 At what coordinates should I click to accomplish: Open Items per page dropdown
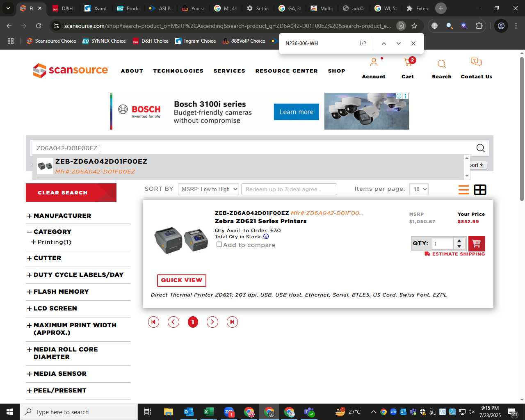tap(419, 189)
